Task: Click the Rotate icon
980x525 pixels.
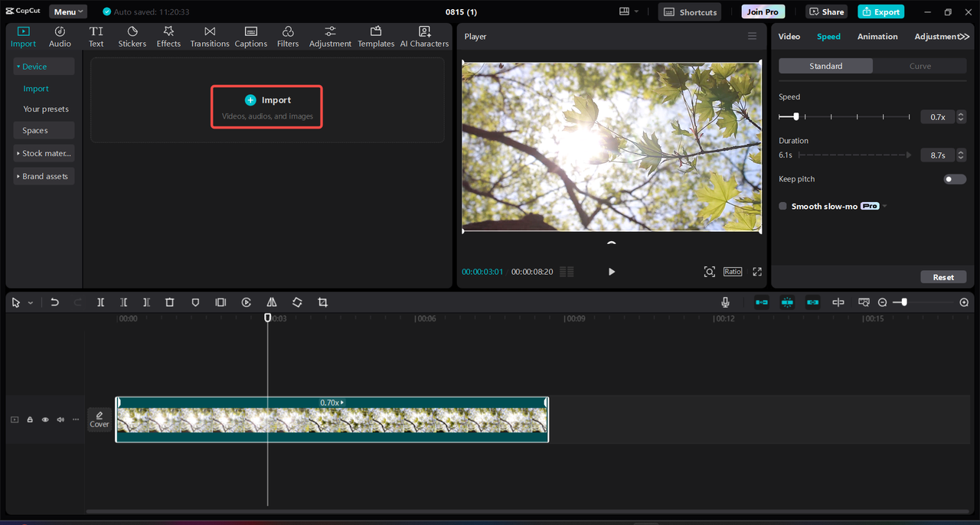Action: tap(297, 302)
